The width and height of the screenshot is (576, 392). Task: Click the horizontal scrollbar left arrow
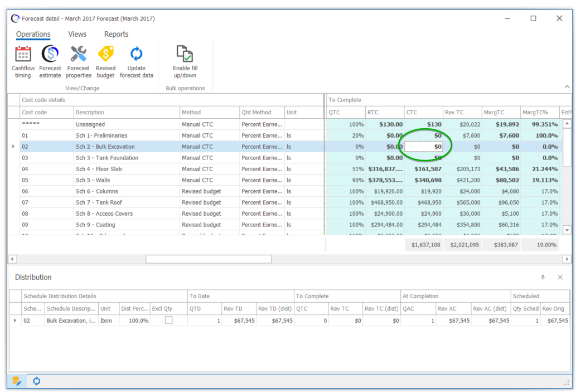12,259
